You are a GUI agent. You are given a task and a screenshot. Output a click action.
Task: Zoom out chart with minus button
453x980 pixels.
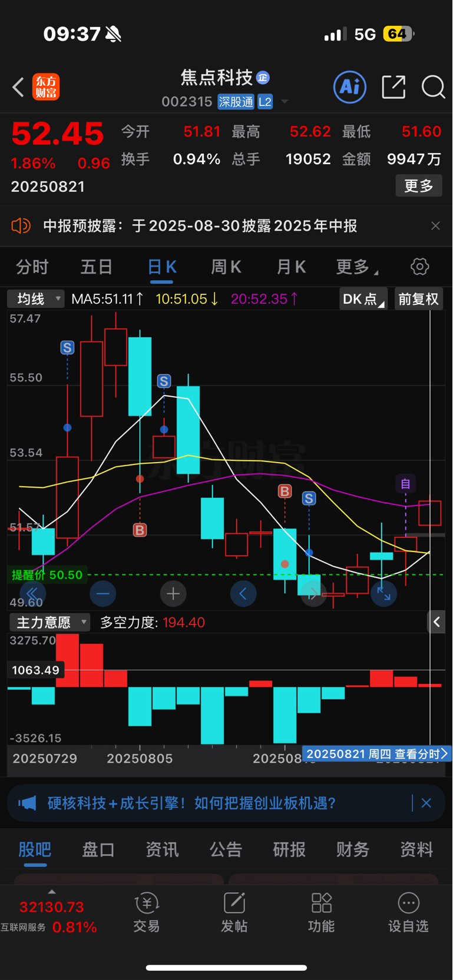102,594
